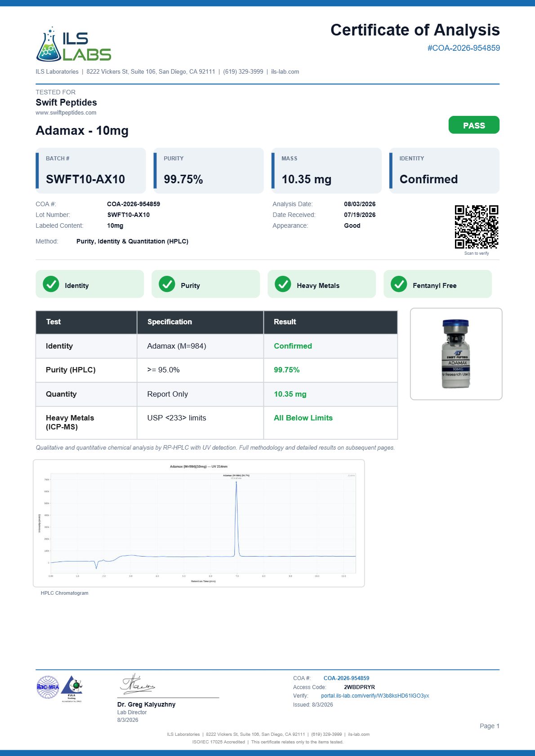
Task: Click the 'All Below Limits' result
Action: pos(303,418)
